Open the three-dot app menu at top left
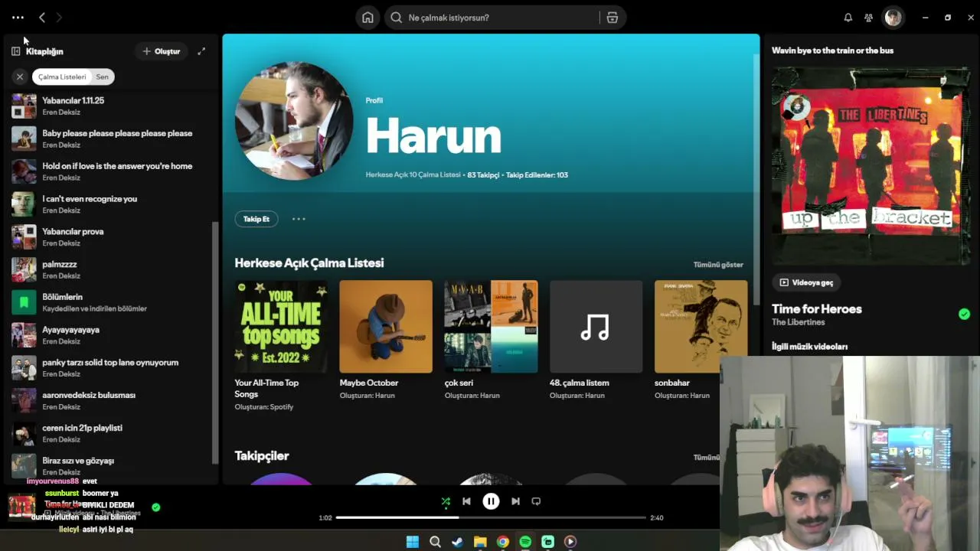980x551 pixels. click(x=18, y=18)
